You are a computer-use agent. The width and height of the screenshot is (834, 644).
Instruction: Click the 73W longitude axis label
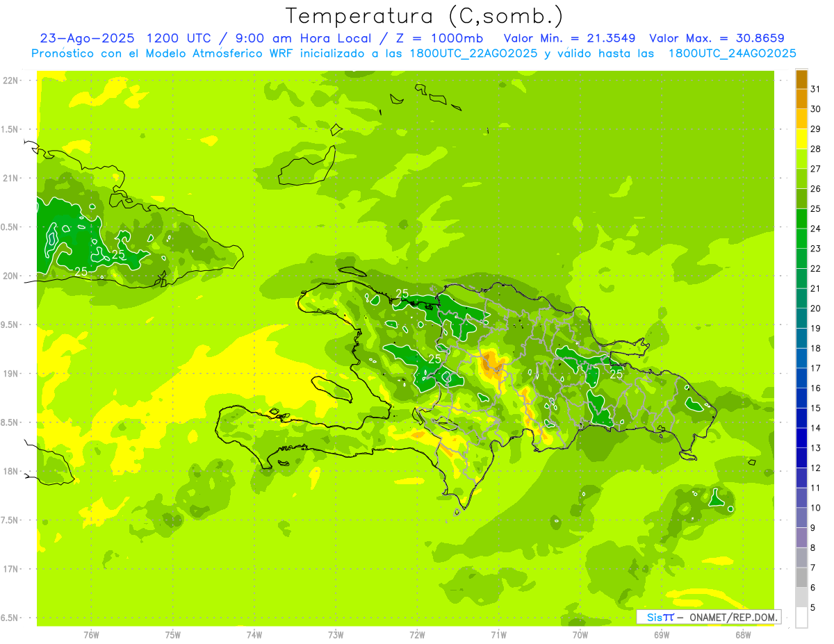pos(336,635)
